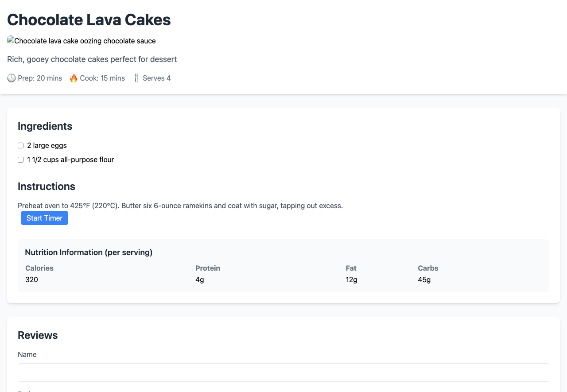Click the fork and knife Serves icon
The width and height of the screenshot is (567, 392).
click(136, 78)
